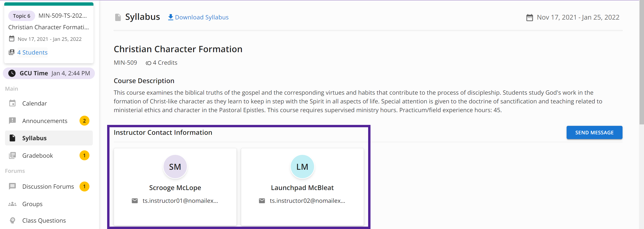Click the GCU Time Jan 4, 2:44 PM pill

tap(49, 73)
